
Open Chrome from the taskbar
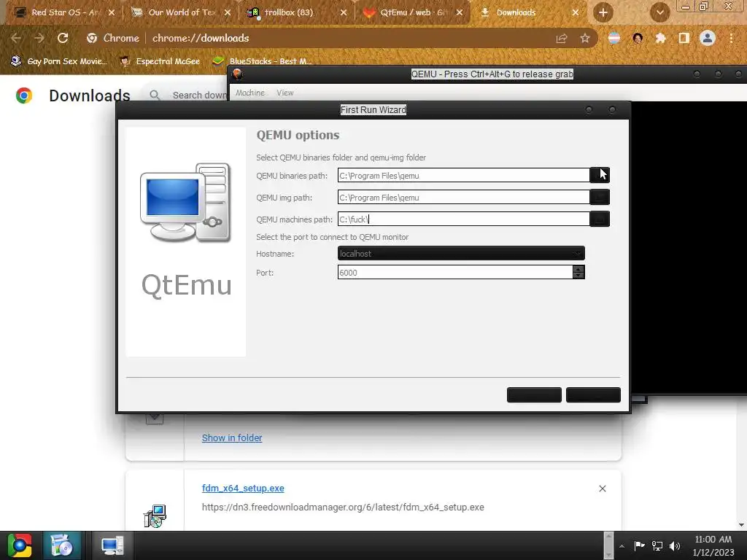click(20, 545)
